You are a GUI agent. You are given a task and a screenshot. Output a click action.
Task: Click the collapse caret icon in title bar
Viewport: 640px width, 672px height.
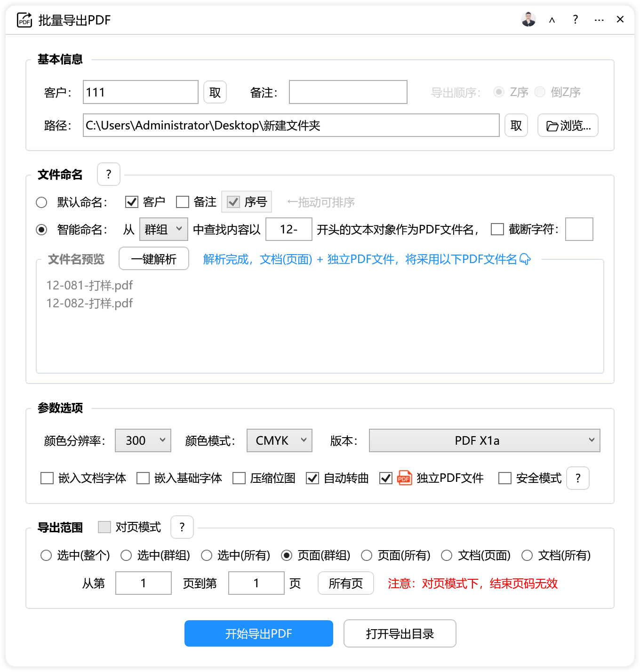pyautogui.click(x=552, y=20)
